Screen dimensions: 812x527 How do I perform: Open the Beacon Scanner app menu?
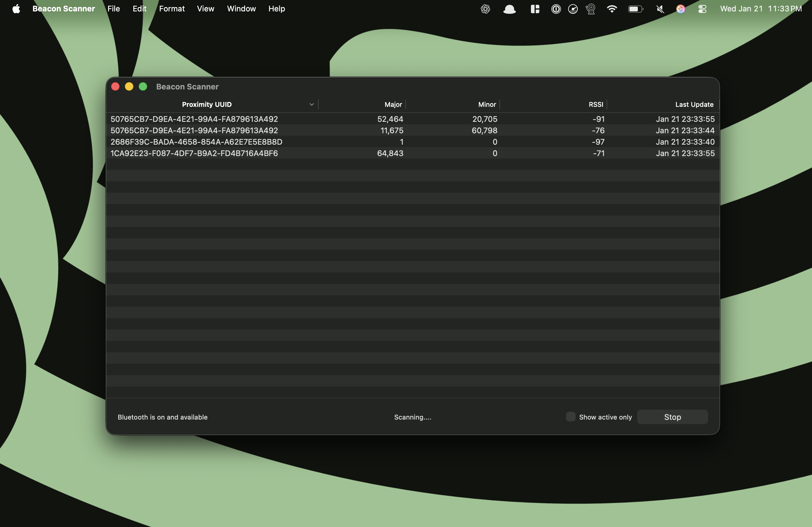[x=63, y=9]
